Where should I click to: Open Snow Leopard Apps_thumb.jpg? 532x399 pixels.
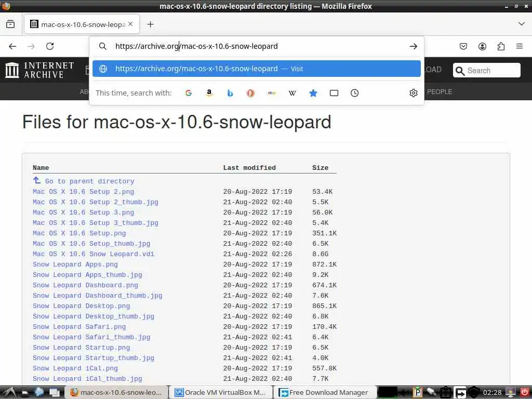tap(87, 275)
